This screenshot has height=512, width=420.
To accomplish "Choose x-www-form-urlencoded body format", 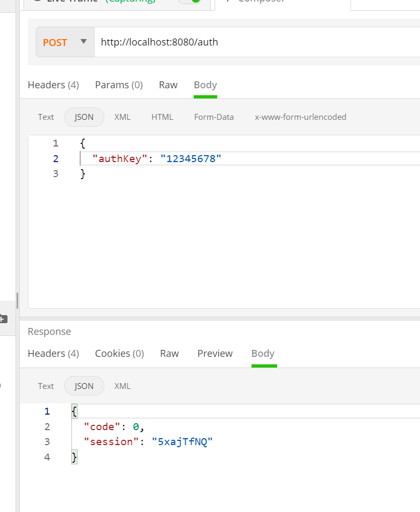I will click(301, 117).
